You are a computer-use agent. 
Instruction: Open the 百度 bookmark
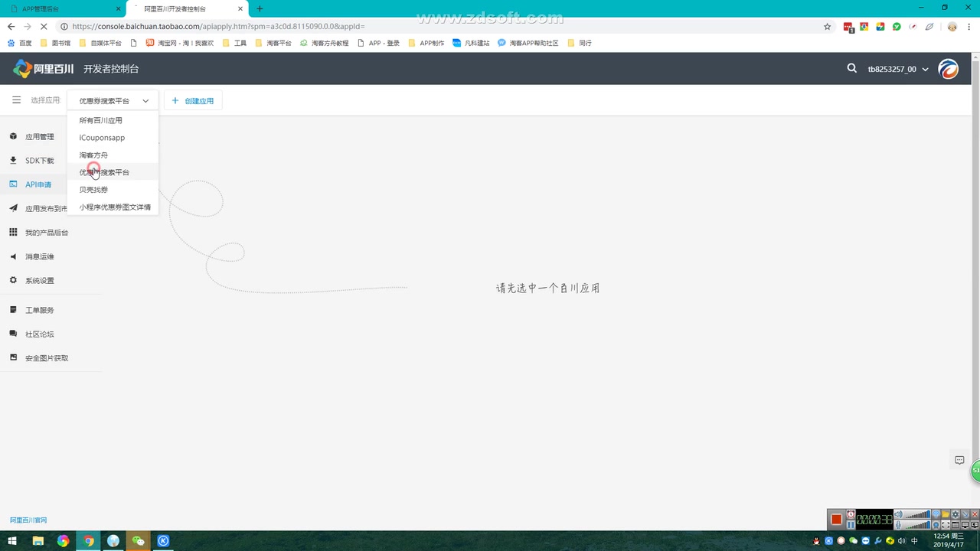[x=20, y=43]
